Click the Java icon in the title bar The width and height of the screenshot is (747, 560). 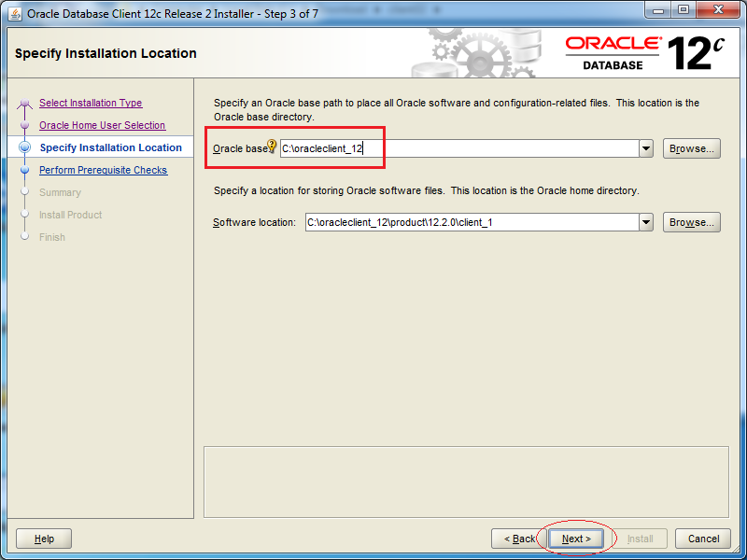click(x=15, y=14)
